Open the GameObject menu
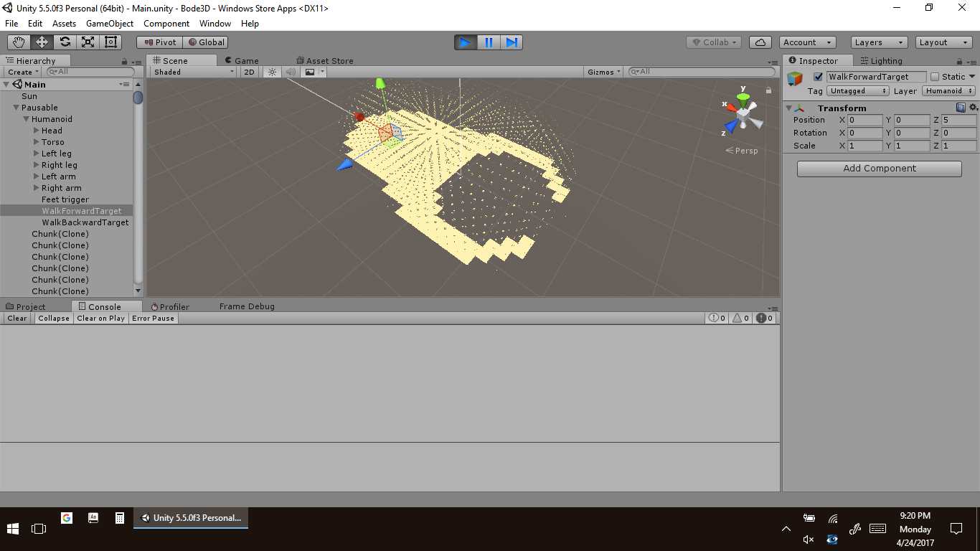Image resolution: width=980 pixels, height=551 pixels. (x=109, y=24)
